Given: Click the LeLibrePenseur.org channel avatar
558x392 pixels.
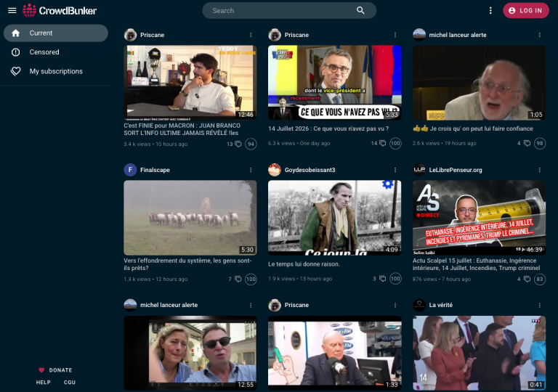Looking at the screenshot, I should pos(419,170).
